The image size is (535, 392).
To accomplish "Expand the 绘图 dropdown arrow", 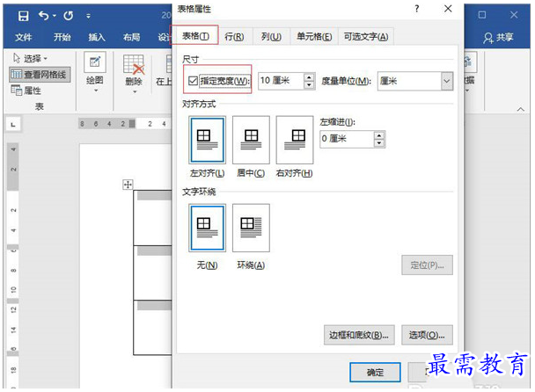I will point(96,91).
